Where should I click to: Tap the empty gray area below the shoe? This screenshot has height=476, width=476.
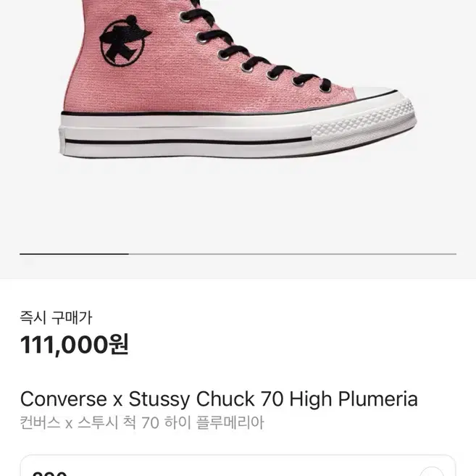click(x=238, y=206)
